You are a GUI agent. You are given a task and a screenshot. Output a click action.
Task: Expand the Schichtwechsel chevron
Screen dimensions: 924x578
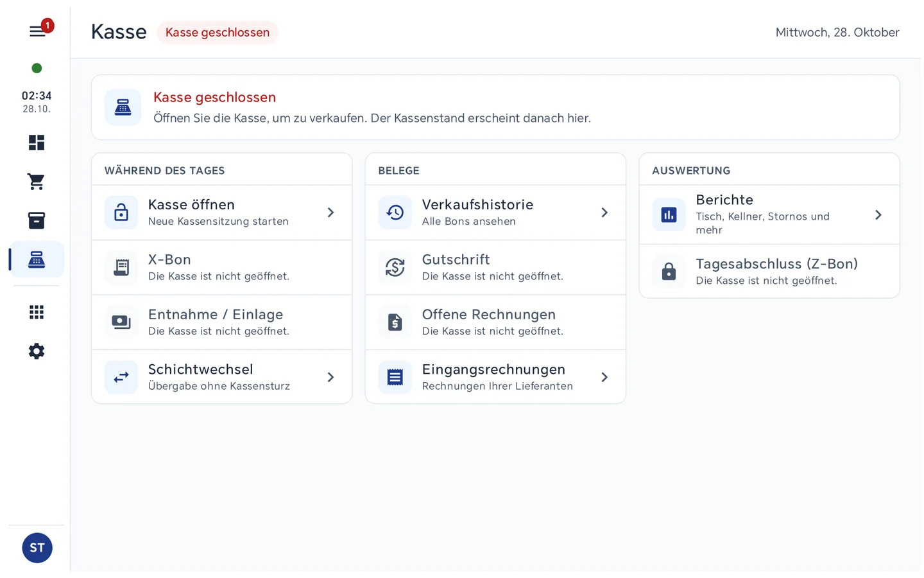(330, 377)
